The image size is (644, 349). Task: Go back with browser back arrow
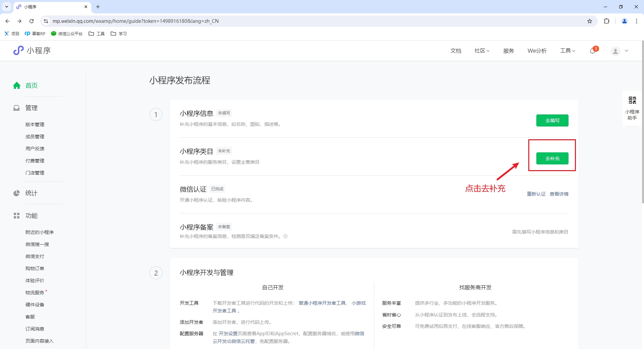(x=7, y=21)
